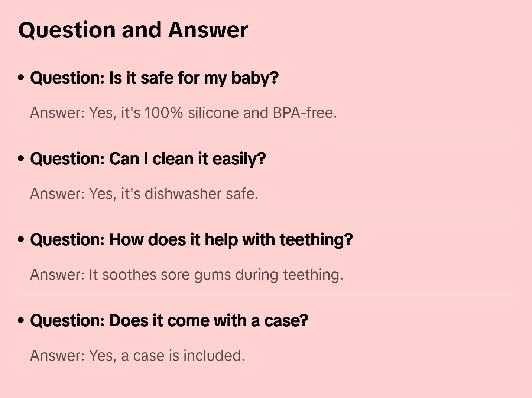The width and height of the screenshot is (532, 398).
Task: Click the "100%" text in the first answer
Action: (x=163, y=113)
